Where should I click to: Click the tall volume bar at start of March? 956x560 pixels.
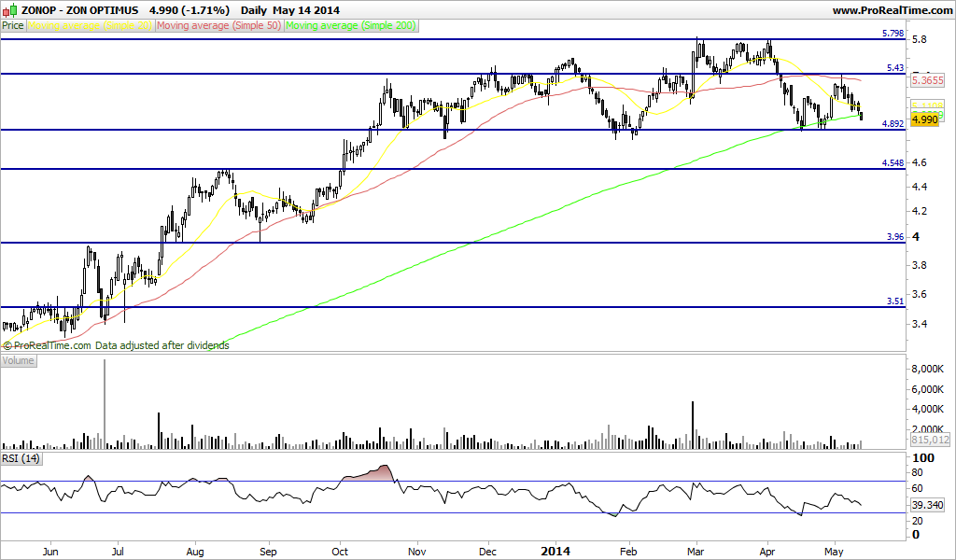tap(693, 426)
